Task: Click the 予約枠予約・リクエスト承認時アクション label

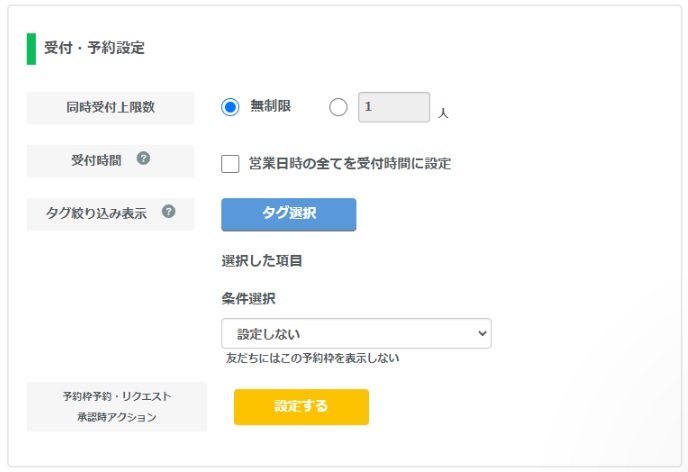Action: (x=117, y=407)
